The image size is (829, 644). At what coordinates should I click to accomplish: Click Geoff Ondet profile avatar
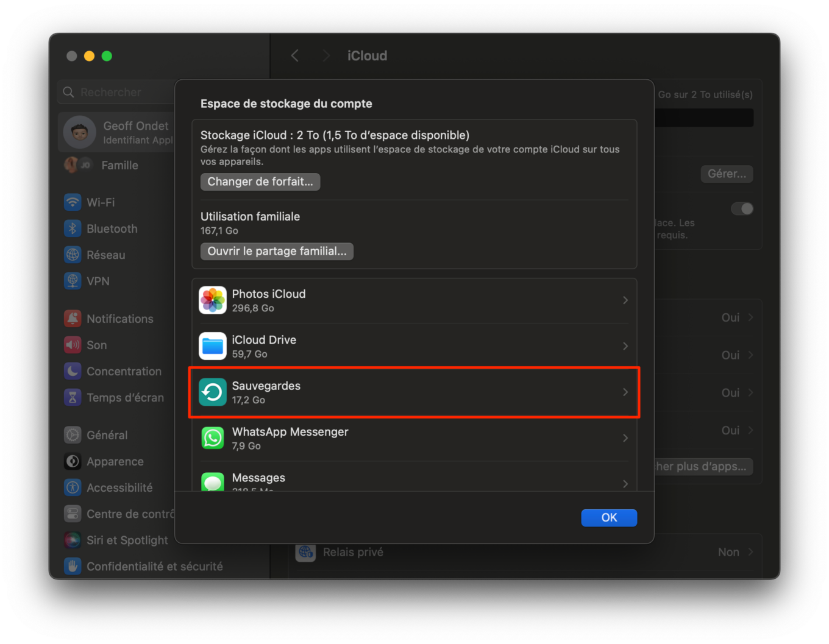tap(80, 132)
